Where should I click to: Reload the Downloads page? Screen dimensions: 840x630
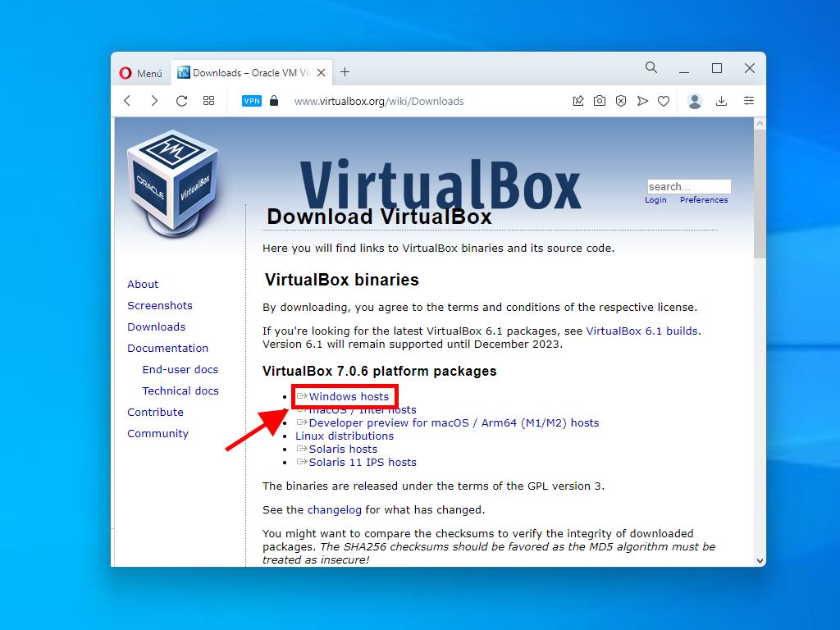point(181,100)
